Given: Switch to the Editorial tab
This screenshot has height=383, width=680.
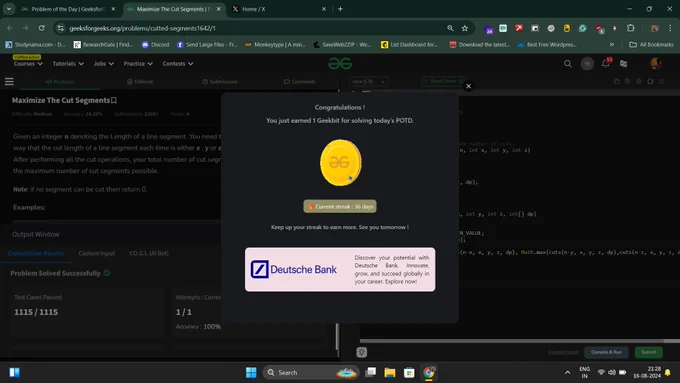Looking at the screenshot, I should pyautogui.click(x=140, y=82).
